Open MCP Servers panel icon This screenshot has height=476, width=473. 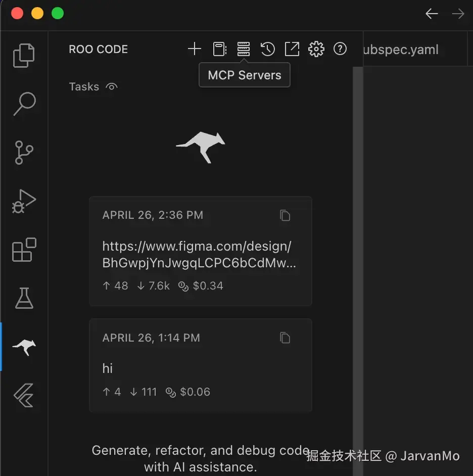click(x=244, y=49)
